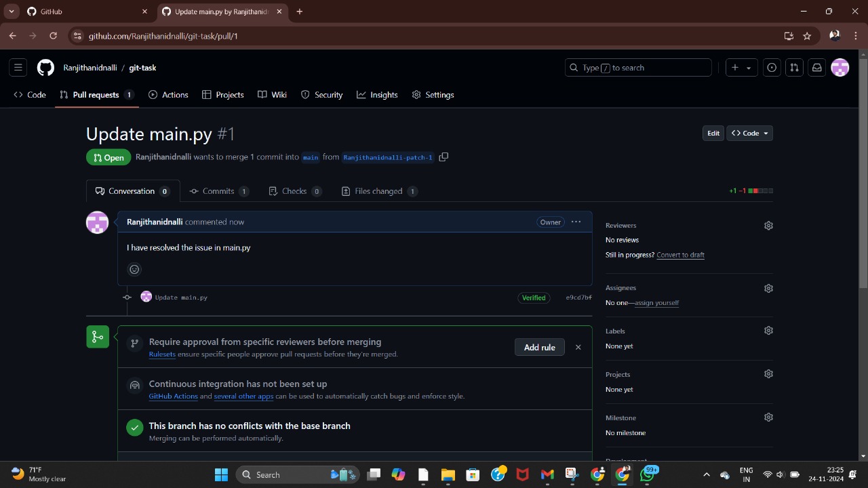Open the Rulesets link

162,354
